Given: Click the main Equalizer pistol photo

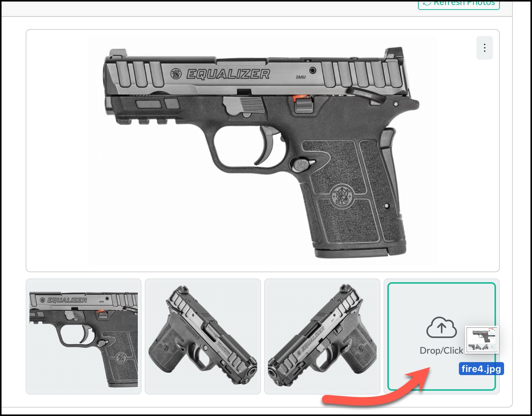Looking at the screenshot, I should pyautogui.click(x=263, y=151).
